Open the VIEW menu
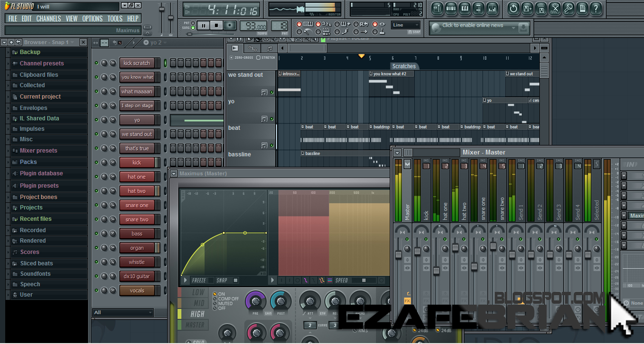Screen dimensions: 644x344 72,18
